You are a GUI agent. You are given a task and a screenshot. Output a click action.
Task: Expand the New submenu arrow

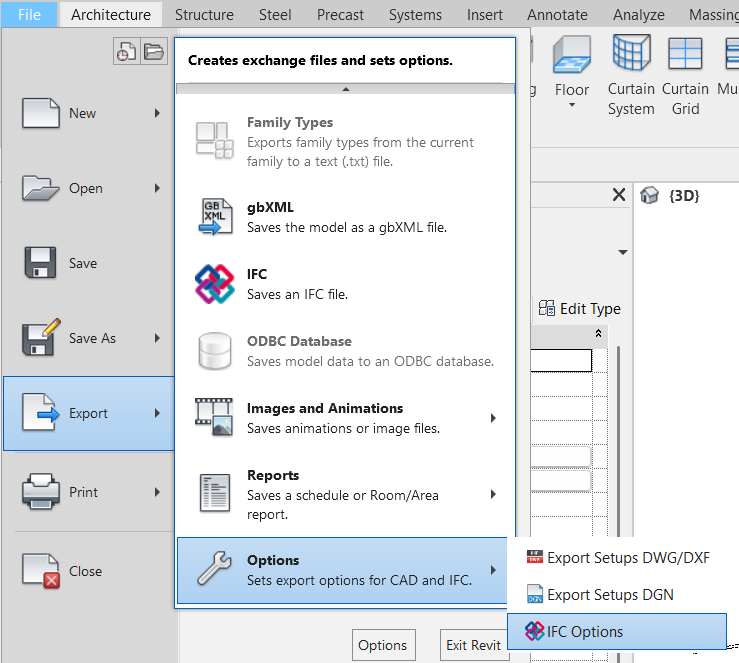coord(157,113)
